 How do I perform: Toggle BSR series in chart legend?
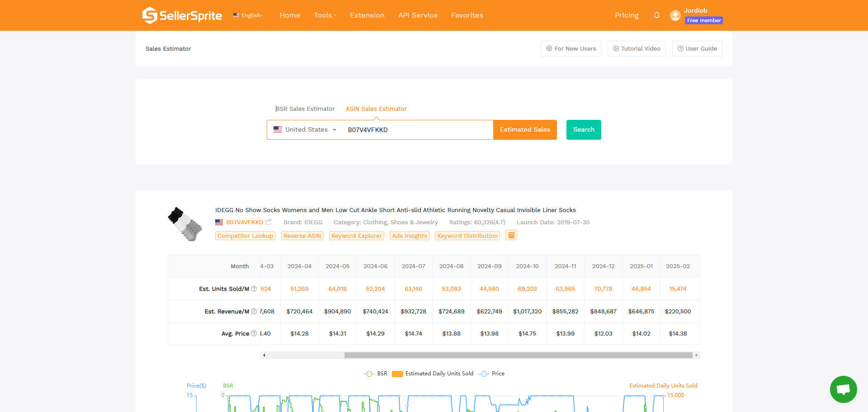point(375,374)
